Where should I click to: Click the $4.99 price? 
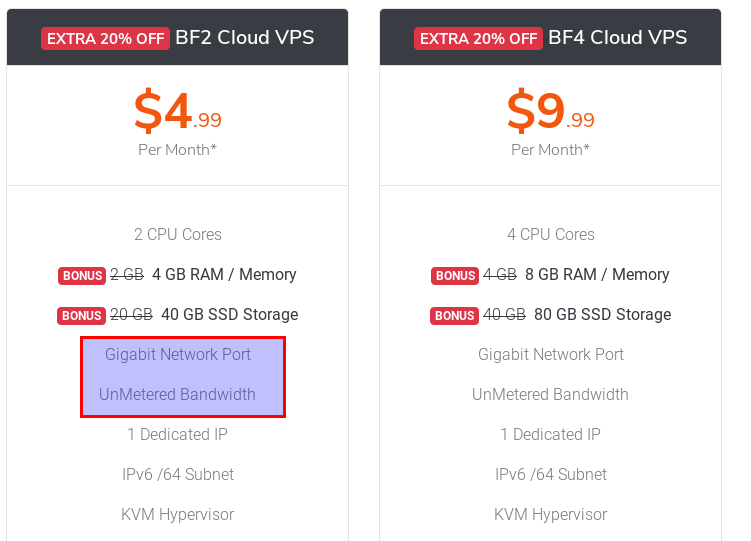click(177, 112)
